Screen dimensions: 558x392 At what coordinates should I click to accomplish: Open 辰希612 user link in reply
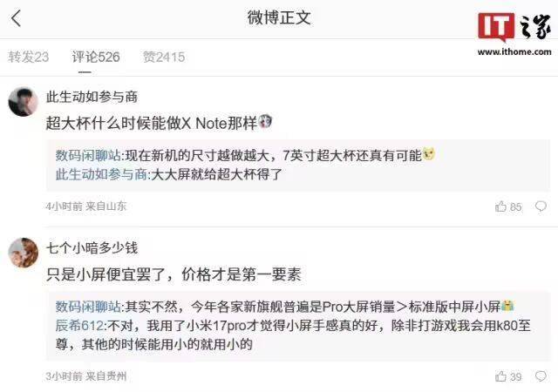coord(79,326)
